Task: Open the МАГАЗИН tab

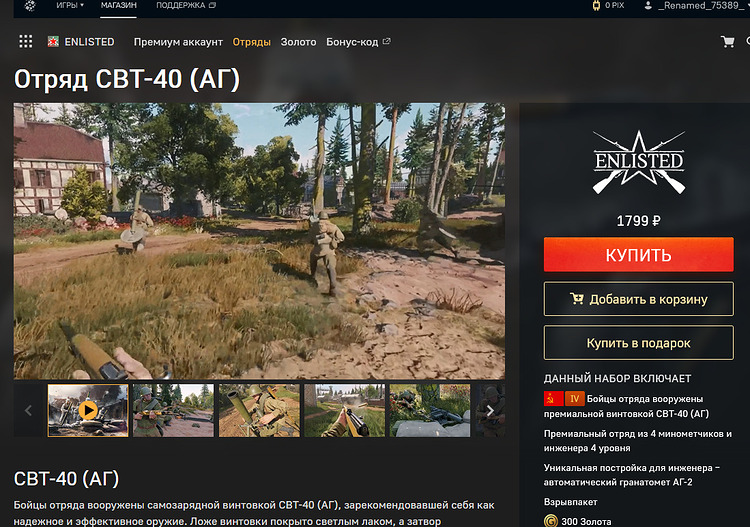Action: pos(119,5)
